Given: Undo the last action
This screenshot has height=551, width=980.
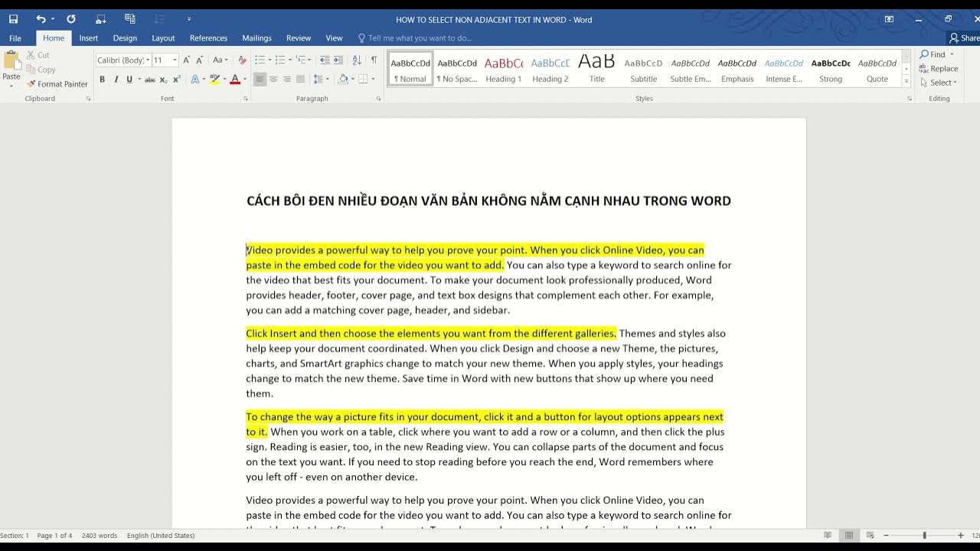Looking at the screenshot, I should point(41,19).
